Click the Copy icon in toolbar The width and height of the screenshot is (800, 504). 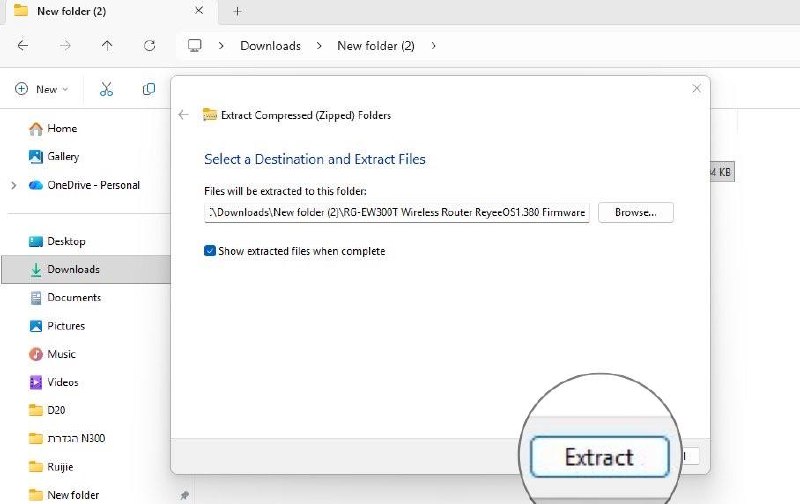[148, 89]
